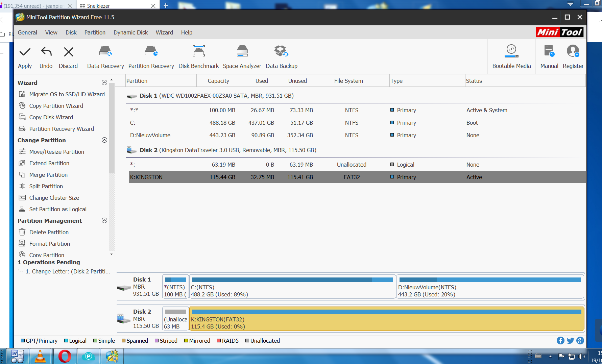The image size is (602, 364).
Task: Click the C:(NTFS) block in disk map
Action: tap(292, 287)
